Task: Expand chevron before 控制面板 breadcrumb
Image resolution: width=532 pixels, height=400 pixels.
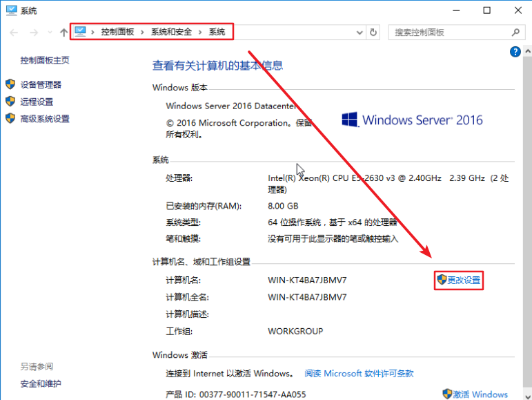Action: 92,32
